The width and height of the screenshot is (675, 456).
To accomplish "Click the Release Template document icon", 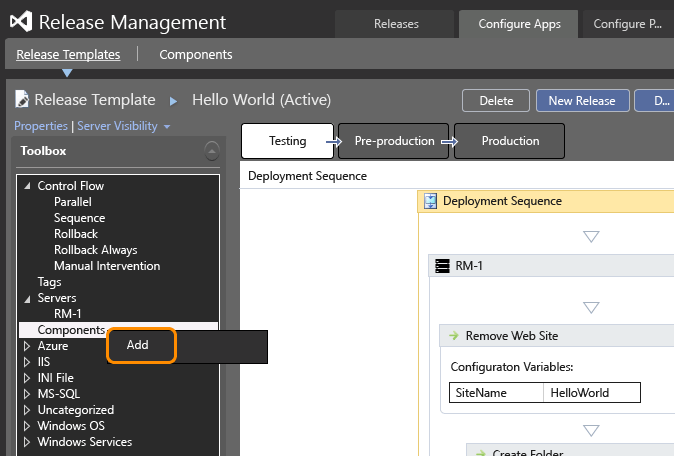I will 22,99.
